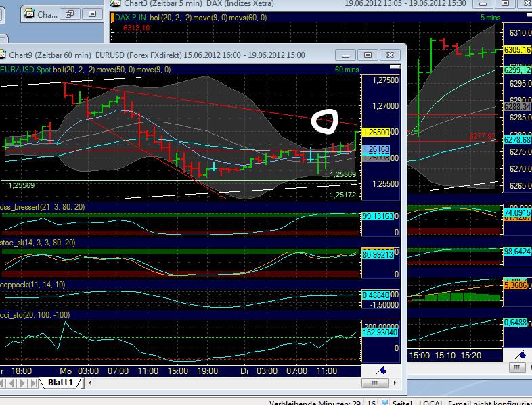Click 'Verbleibende Minuten: 29' in status bar
Image resolution: width=532 pixels, height=405 pixels.
[x=315, y=403]
